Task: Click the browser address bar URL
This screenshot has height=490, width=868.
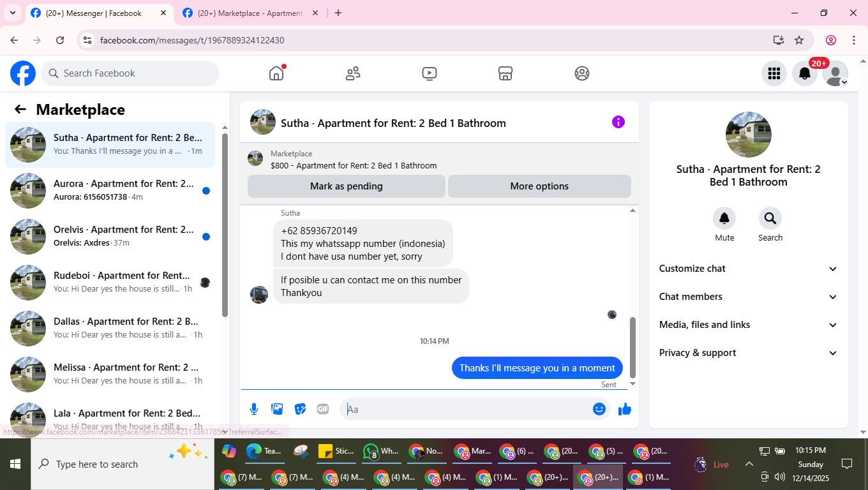Action: pyautogui.click(x=192, y=40)
